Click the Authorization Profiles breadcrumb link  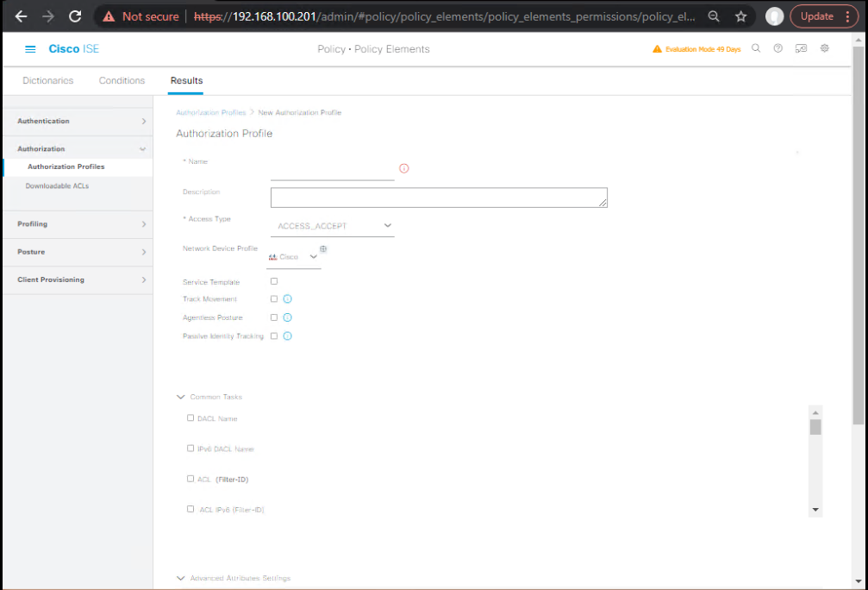click(x=211, y=112)
